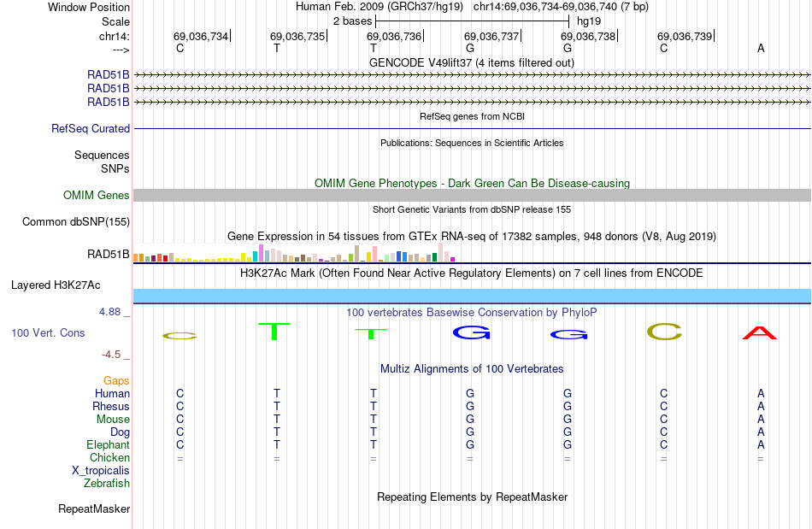Click position label 69,036,734 on the ruler
The height and width of the screenshot is (529, 812).
point(200,36)
